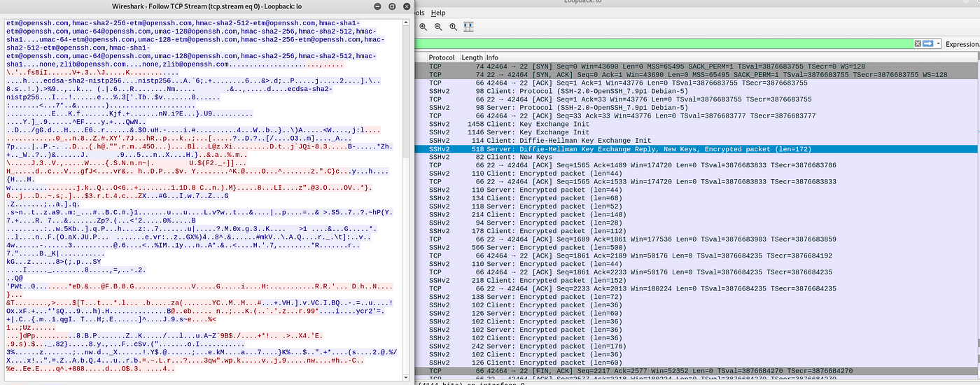Click the 1458 length cell
This screenshot has width=980, height=385.
tap(475, 124)
